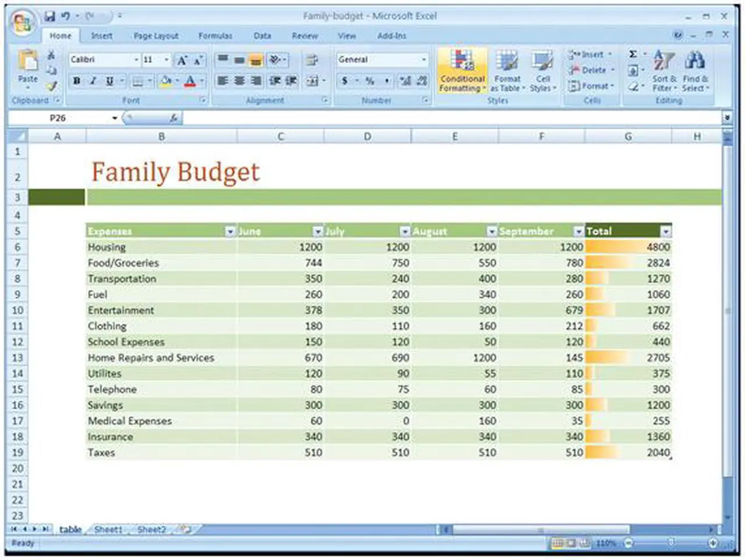Open the Font Size dropdown
This screenshot has height=560, width=745.
(166, 59)
